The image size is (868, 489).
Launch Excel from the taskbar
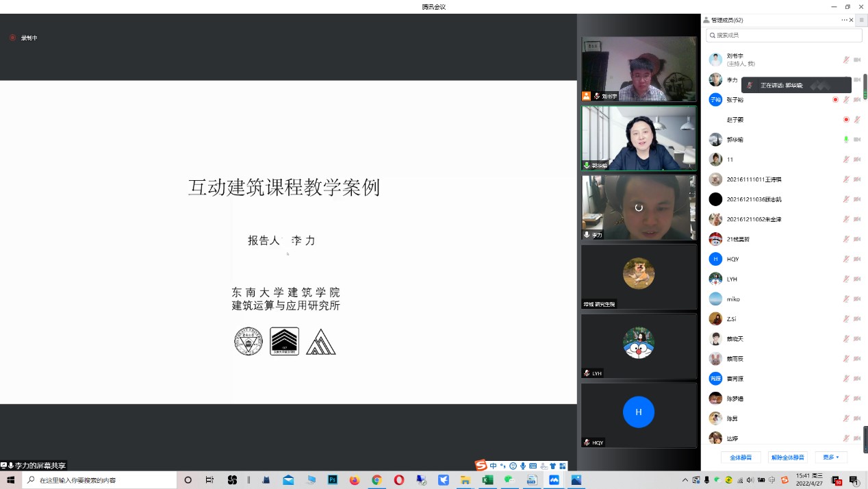tap(487, 480)
